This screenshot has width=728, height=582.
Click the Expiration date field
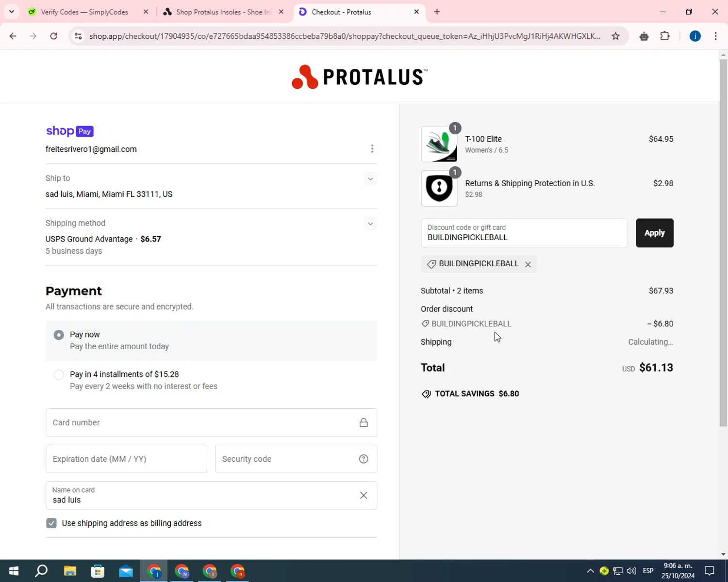(126, 459)
